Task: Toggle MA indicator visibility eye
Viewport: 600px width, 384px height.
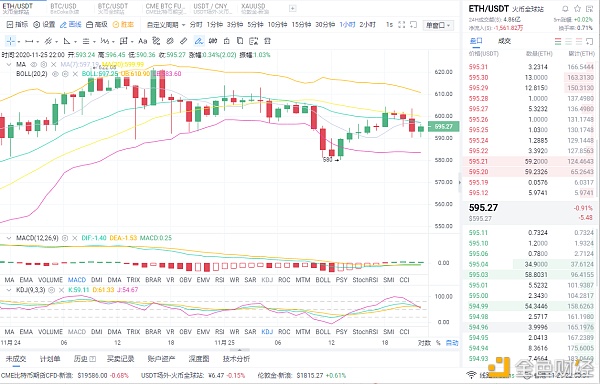Action: click(34, 65)
